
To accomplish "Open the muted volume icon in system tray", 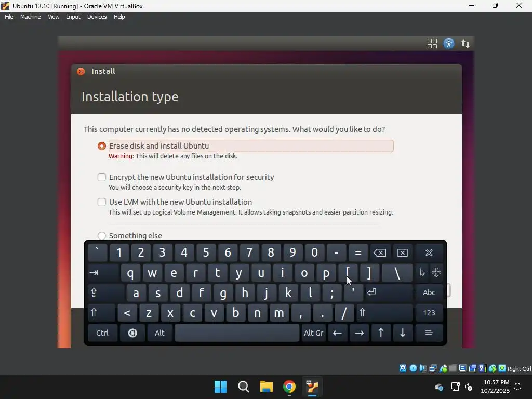I will click(469, 387).
